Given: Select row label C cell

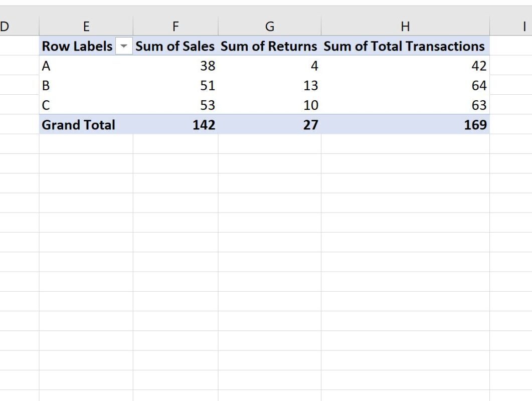Looking at the screenshot, I should [x=86, y=105].
